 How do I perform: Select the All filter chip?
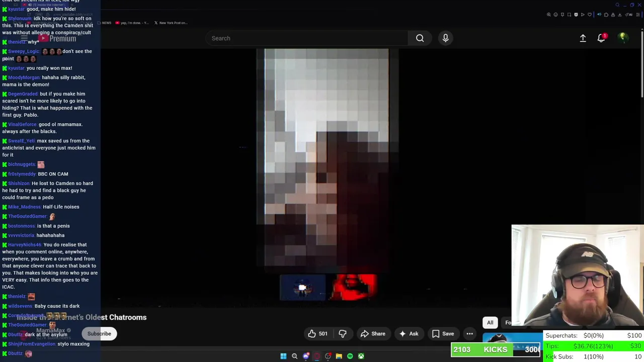point(490,323)
